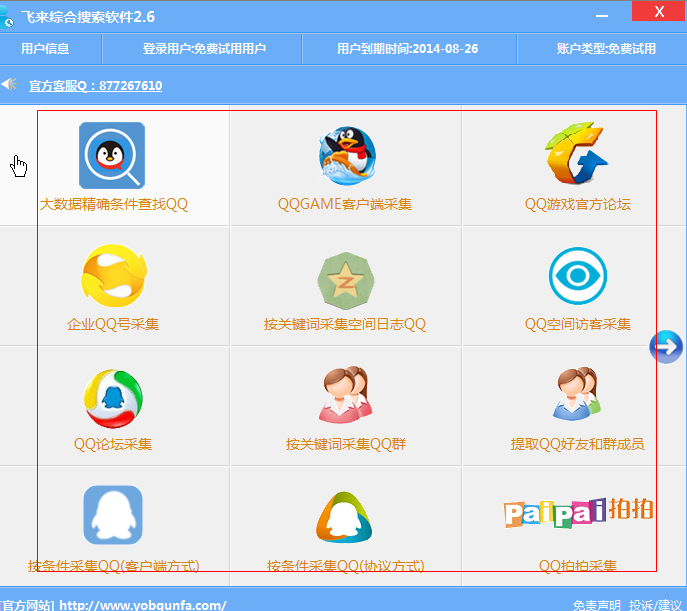The image size is (687, 611).
Task: Click the QQGAME客户端采集 label
Action: (x=345, y=204)
